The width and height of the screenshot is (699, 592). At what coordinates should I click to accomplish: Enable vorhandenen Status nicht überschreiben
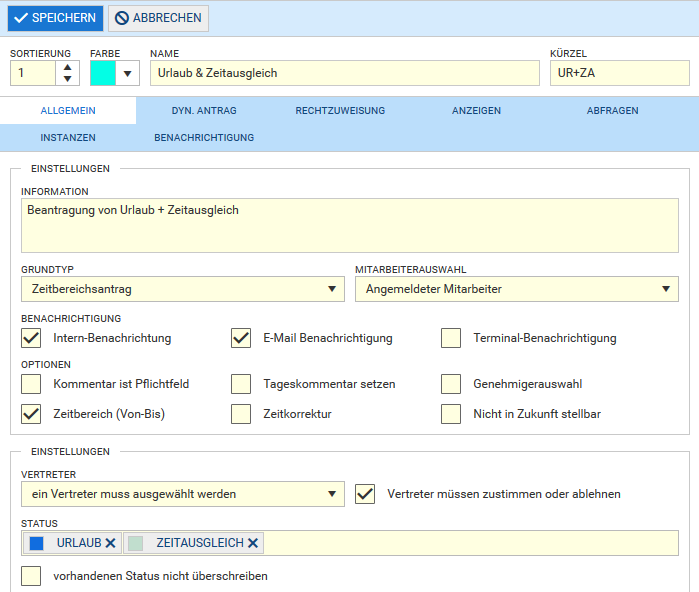[x=31, y=576]
